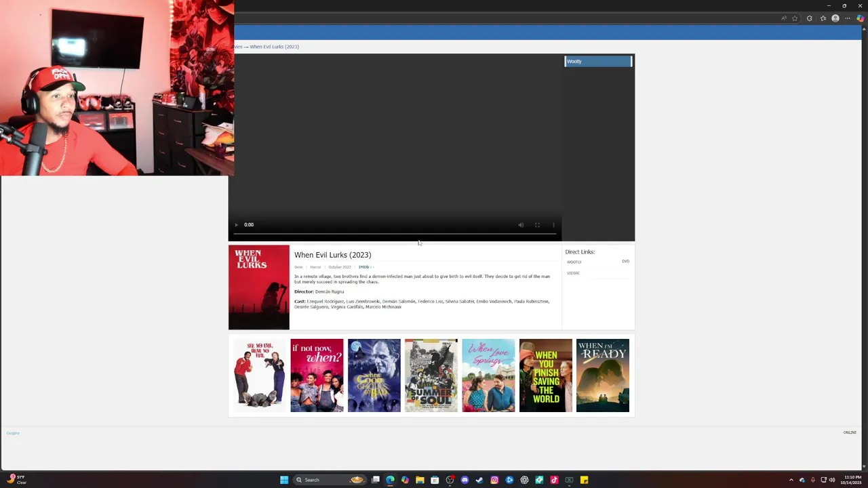The width and height of the screenshot is (868, 488).
Task: Open Steam from the taskbar
Action: [479, 480]
